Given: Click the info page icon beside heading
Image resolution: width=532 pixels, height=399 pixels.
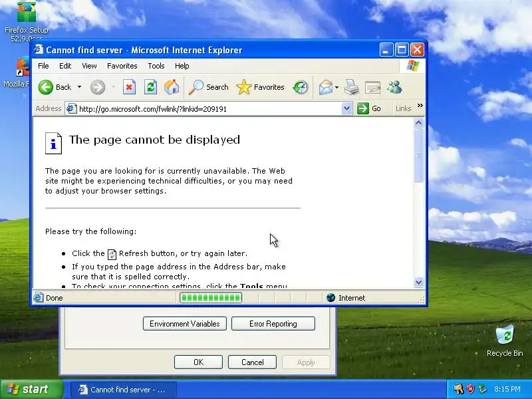Looking at the screenshot, I should (54, 144).
